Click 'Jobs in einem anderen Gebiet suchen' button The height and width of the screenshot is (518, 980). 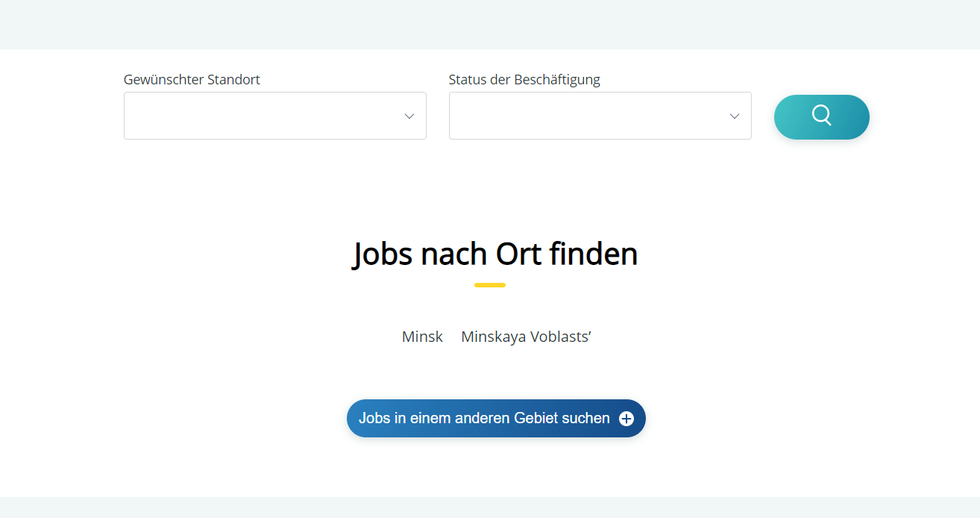point(485,419)
